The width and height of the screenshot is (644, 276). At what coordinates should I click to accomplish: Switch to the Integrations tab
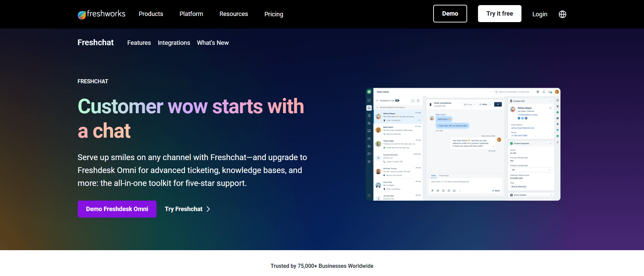(174, 43)
